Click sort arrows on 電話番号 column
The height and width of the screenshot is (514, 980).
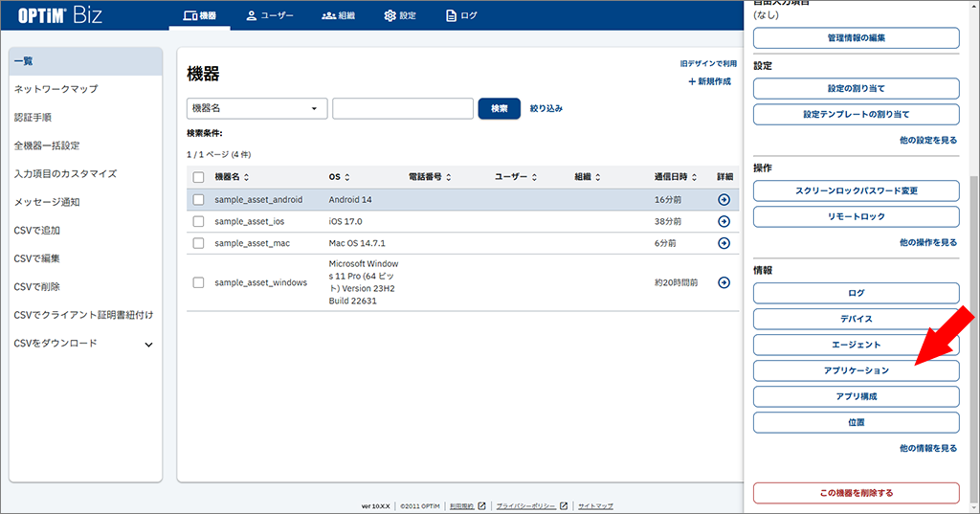[x=448, y=178]
